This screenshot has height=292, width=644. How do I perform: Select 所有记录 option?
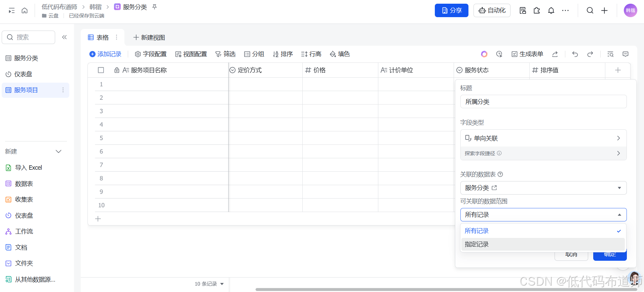pos(543,231)
